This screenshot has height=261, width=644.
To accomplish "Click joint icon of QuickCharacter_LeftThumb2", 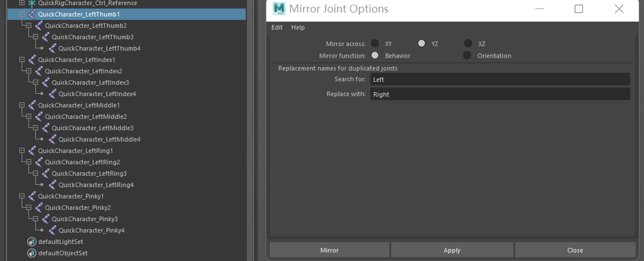I will 39,26.
